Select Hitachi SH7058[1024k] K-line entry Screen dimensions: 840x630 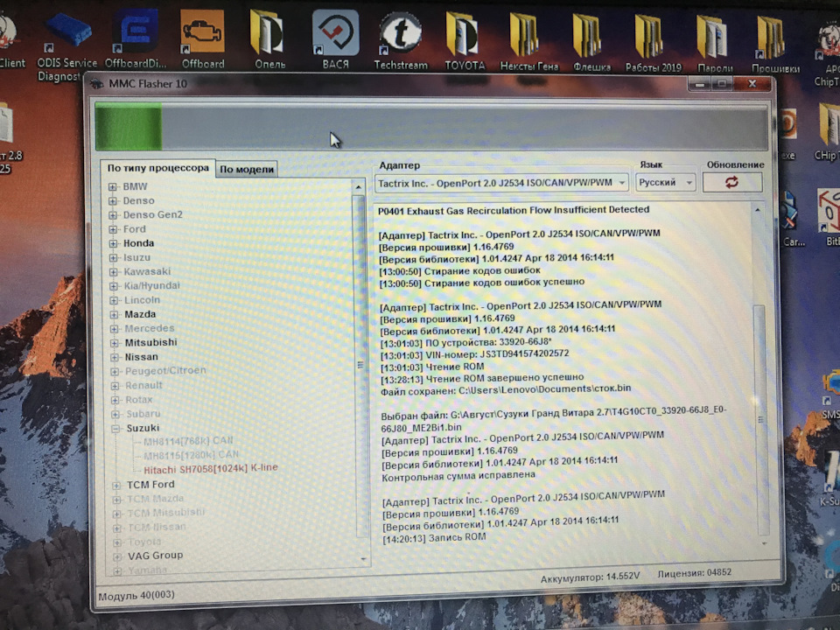211,469
